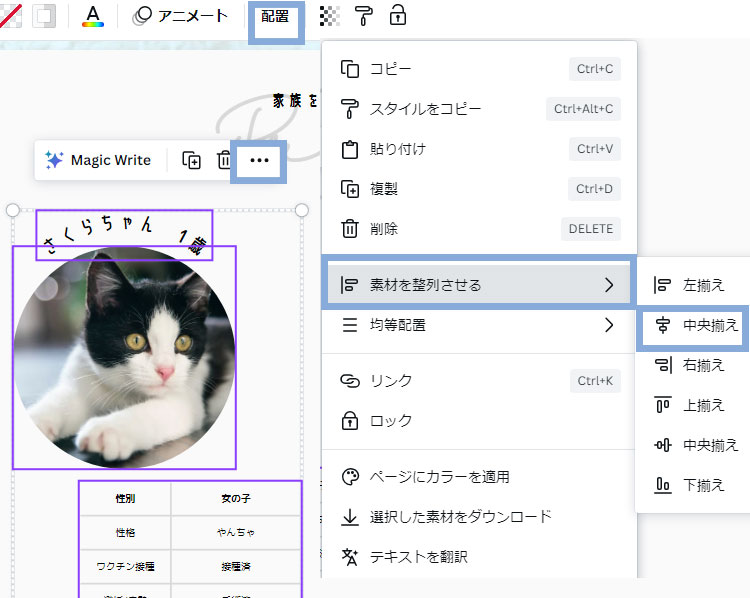Choose テキストを翻訳 from the menu

pos(479,557)
